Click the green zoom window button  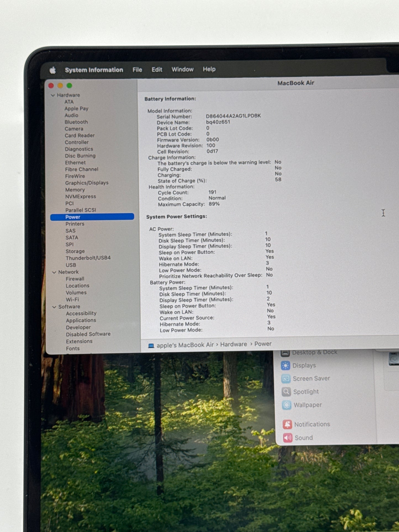tap(69, 86)
